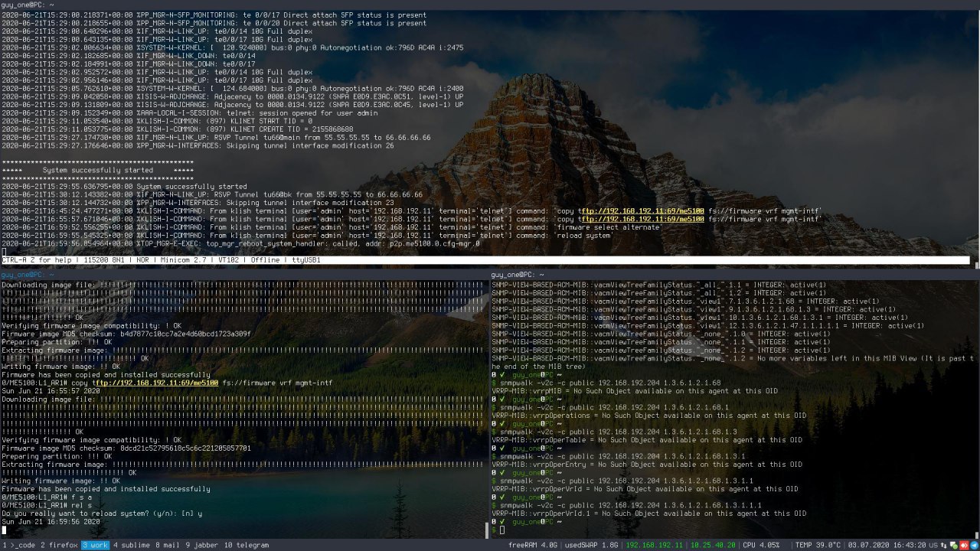Click MD5 checksum b4d7877c10cc7a2e4d60bcd1723a309f line
Image resolution: width=980 pixels, height=551 pixels.
point(126,334)
